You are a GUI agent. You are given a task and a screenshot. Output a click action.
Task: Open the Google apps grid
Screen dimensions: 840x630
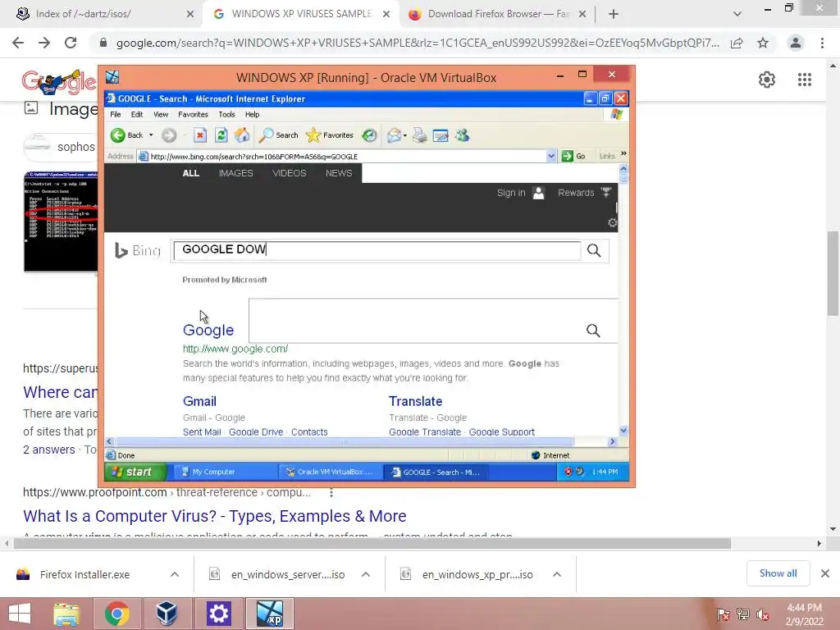(805, 80)
